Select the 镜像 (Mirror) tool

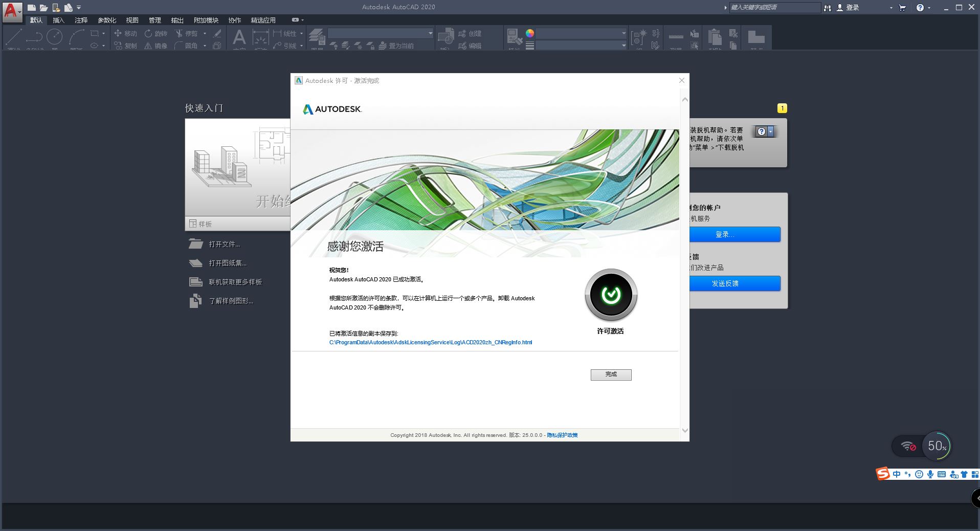coord(155,46)
